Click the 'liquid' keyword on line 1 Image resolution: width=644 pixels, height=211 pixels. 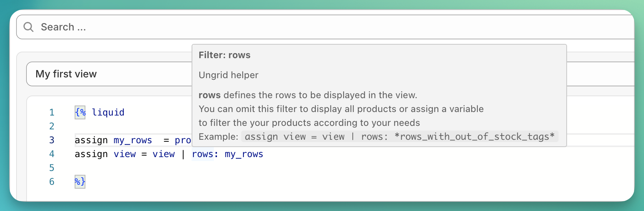pyautogui.click(x=108, y=112)
